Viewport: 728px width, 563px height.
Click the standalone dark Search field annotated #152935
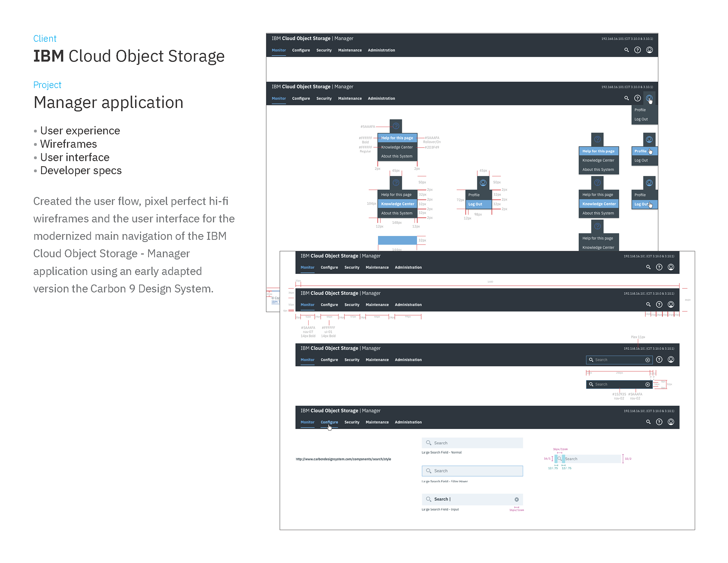619,384
